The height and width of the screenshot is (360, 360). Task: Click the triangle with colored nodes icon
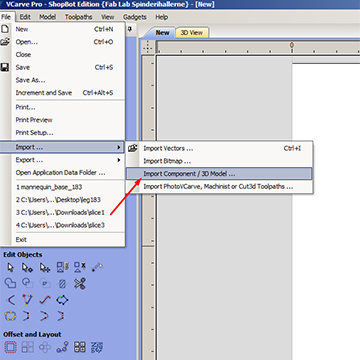click(27, 300)
